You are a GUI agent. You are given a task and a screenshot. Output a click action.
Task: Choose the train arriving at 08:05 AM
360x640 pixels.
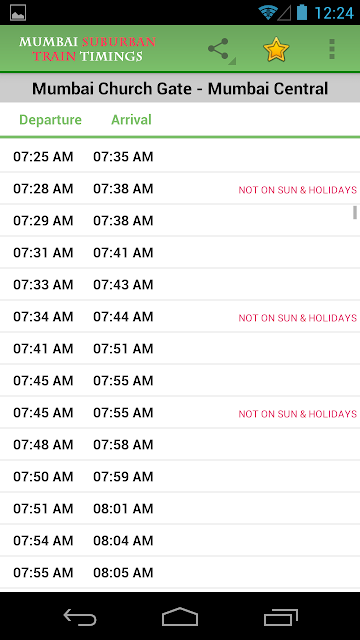(x=180, y=573)
